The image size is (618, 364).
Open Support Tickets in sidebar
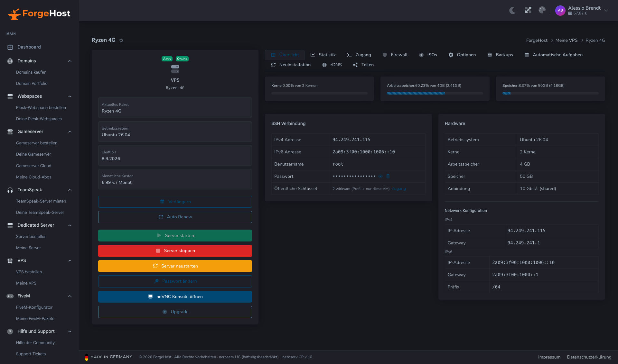point(31,354)
